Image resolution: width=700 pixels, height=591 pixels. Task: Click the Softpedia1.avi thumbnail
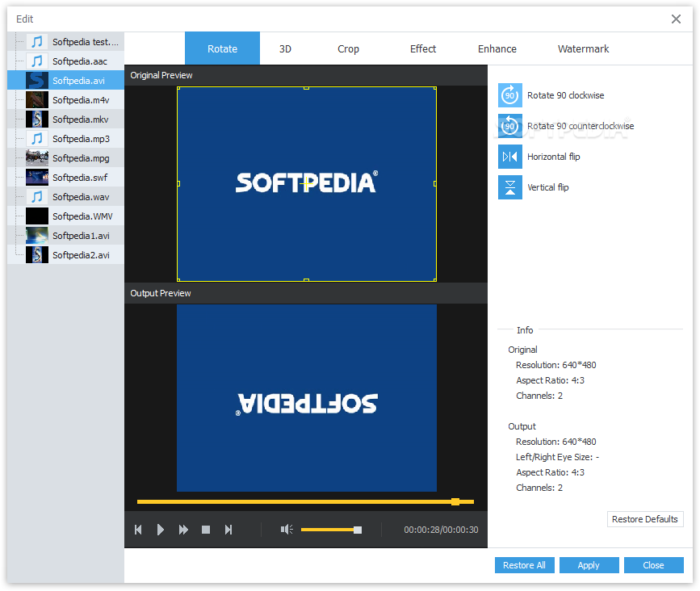click(37, 235)
